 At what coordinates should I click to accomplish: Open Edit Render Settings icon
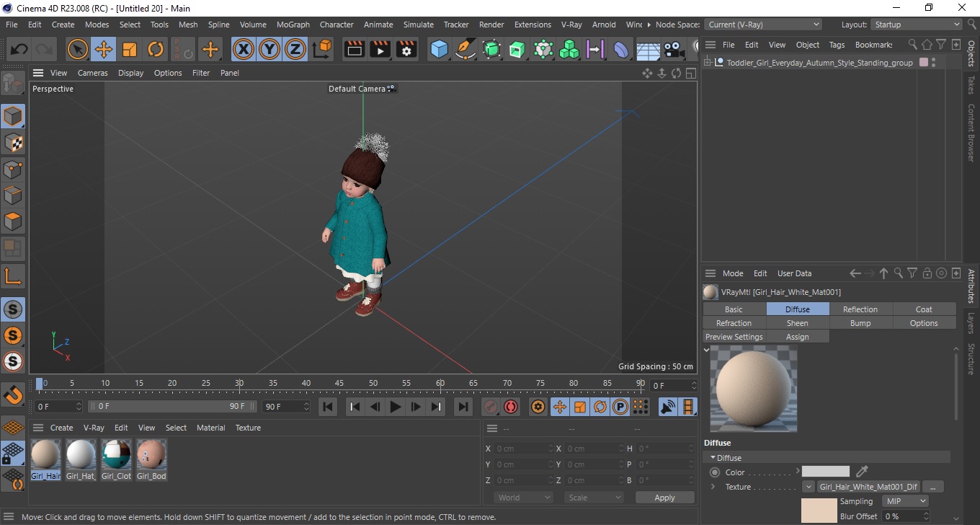click(406, 50)
